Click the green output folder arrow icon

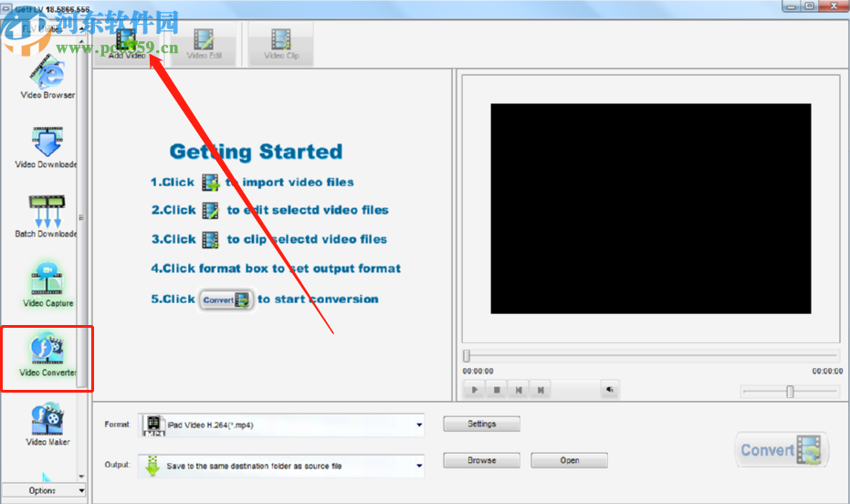click(152, 466)
